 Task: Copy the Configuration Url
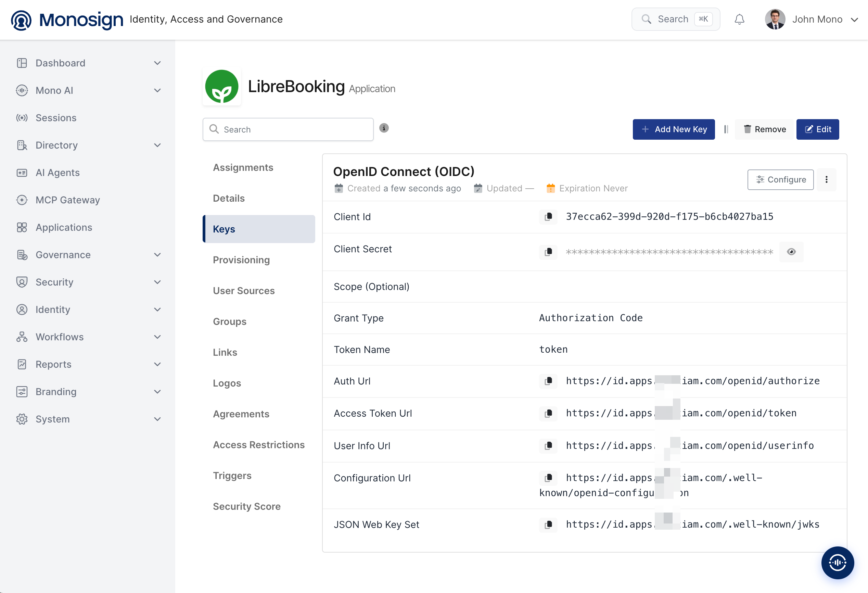point(548,478)
